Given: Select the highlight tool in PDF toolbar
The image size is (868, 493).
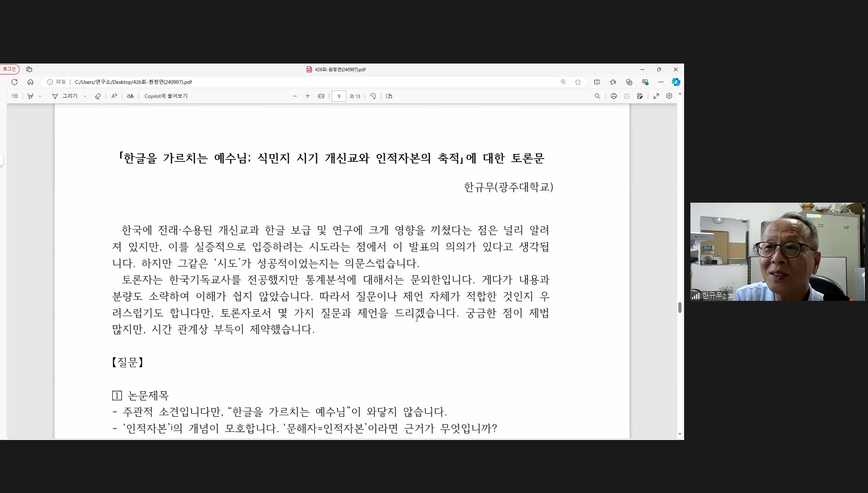Looking at the screenshot, I should point(30,96).
